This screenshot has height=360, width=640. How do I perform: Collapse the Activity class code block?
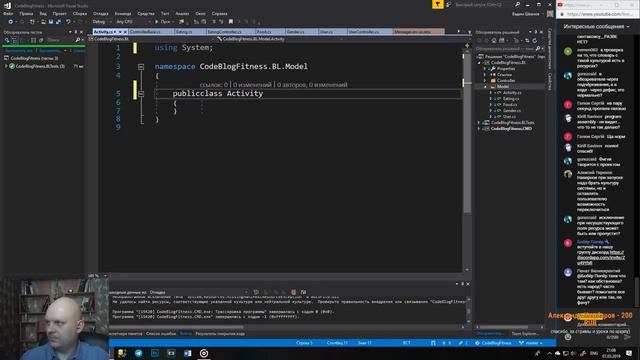(x=141, y=94)
